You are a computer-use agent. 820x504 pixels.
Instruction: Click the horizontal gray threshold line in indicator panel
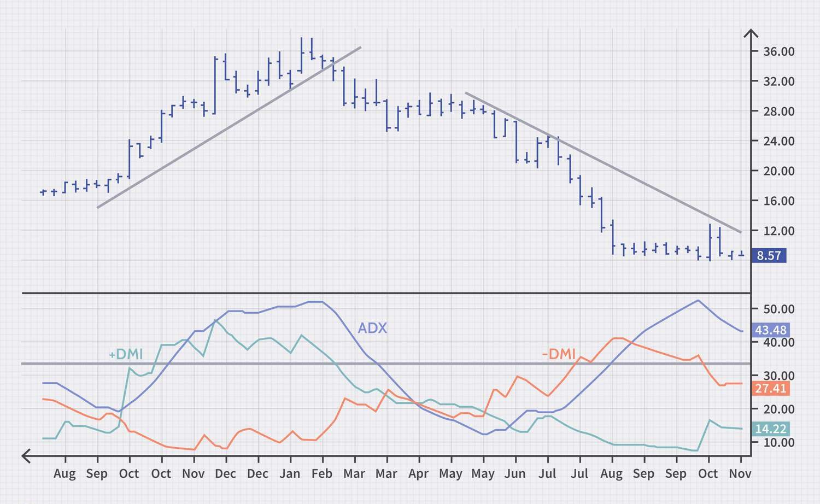[385, 364]
